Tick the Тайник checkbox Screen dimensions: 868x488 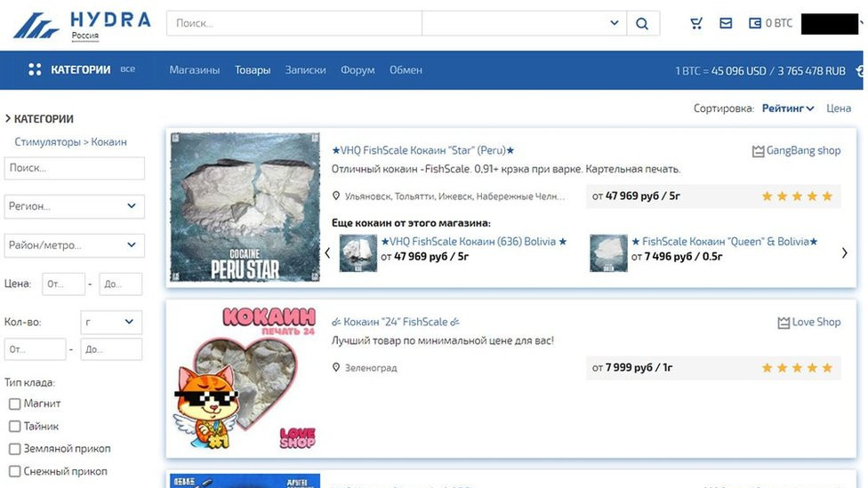point(15,427)
